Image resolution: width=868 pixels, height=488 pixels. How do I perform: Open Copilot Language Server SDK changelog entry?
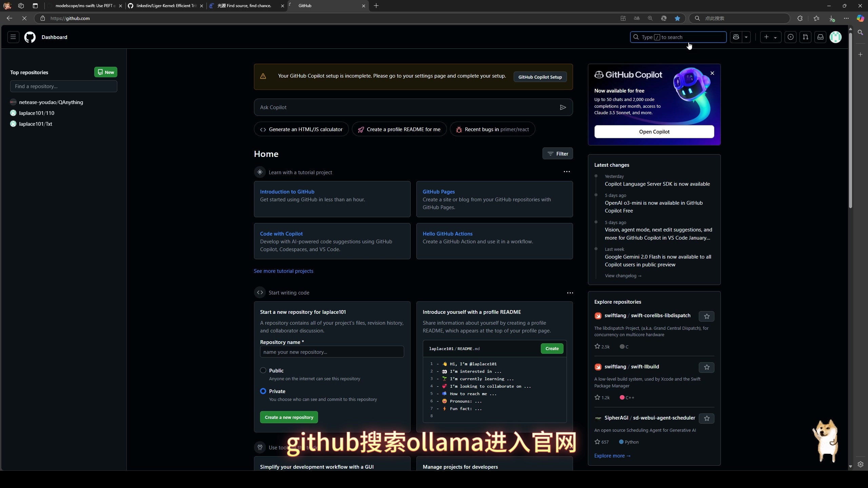click(x=657, y=184)
